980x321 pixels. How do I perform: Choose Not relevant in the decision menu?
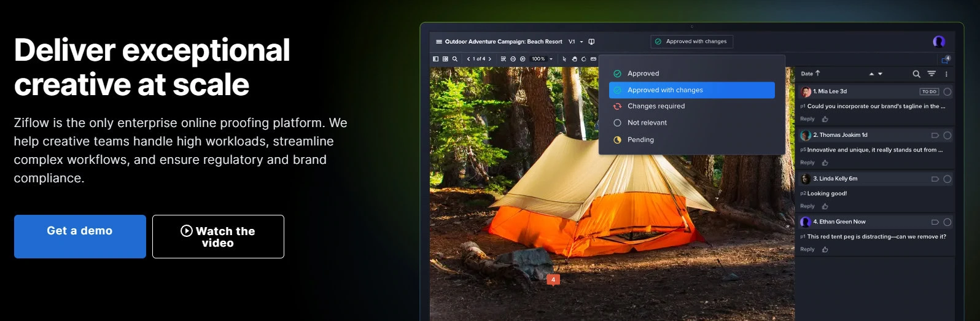pyautogui.click(x=647, y=123)
